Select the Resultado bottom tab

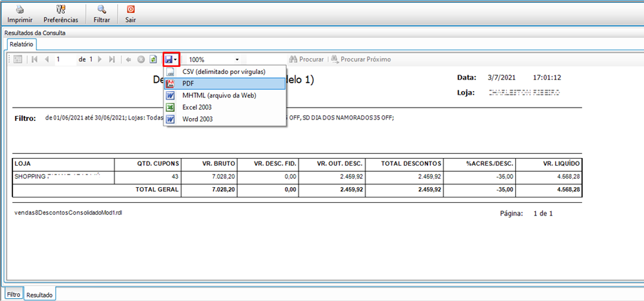pos(40,295)
